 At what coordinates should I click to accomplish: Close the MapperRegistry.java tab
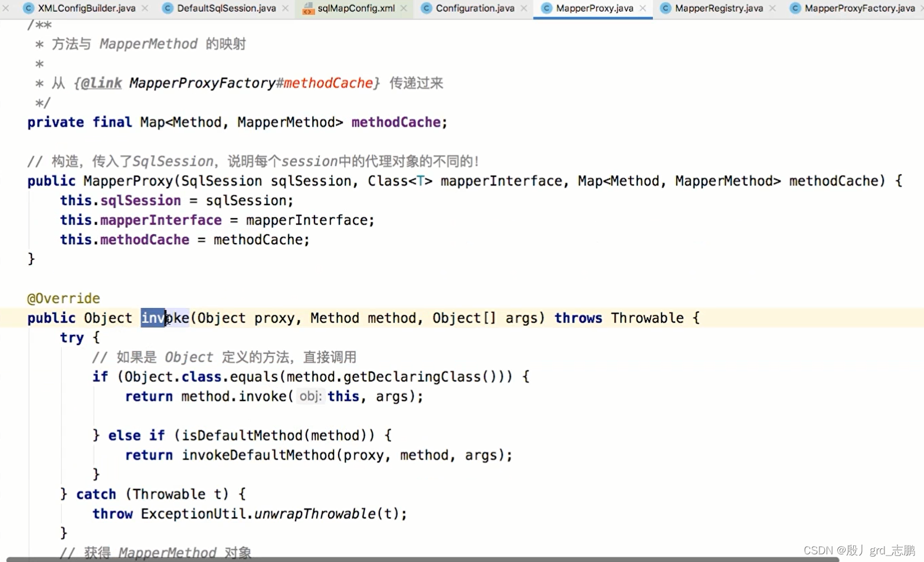click(x=773, y=8)
